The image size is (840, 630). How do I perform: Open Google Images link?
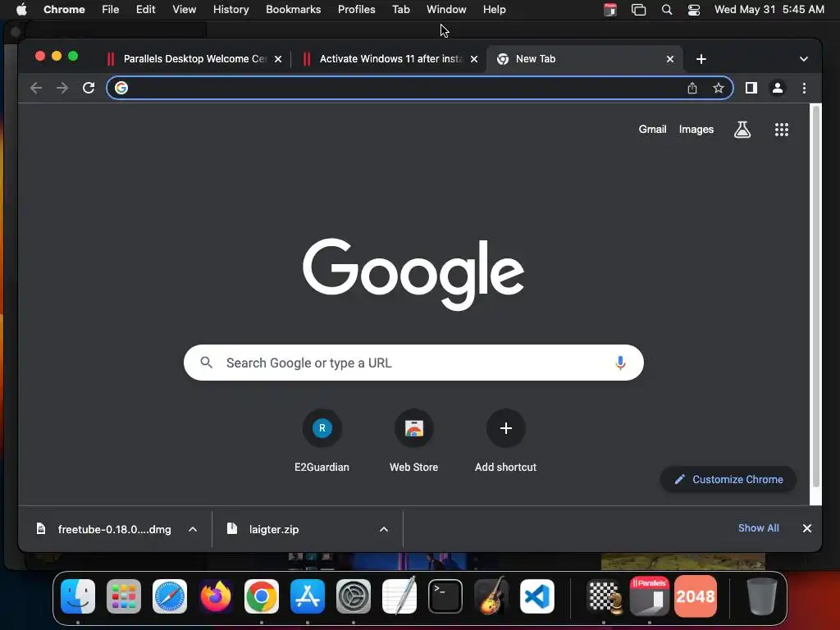click(x=696, y=129)
